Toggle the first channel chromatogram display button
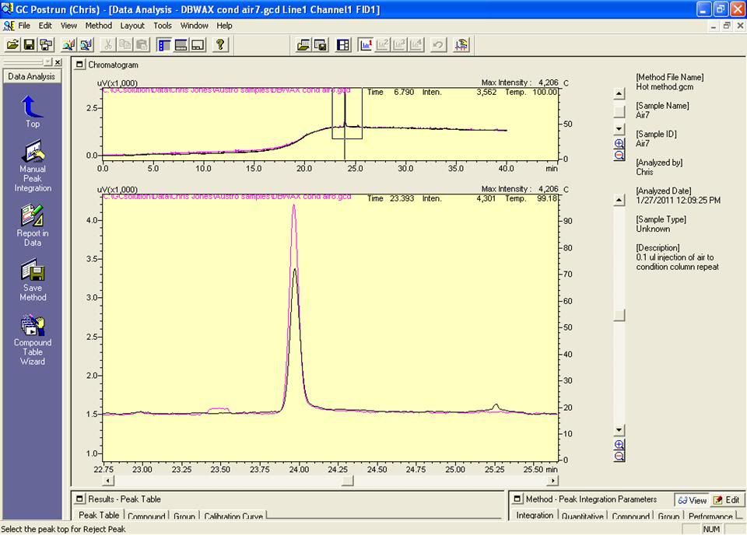Image resolution: width=747 pixels, height=560 pixels. pyautogui.click(x=365, y=45)
